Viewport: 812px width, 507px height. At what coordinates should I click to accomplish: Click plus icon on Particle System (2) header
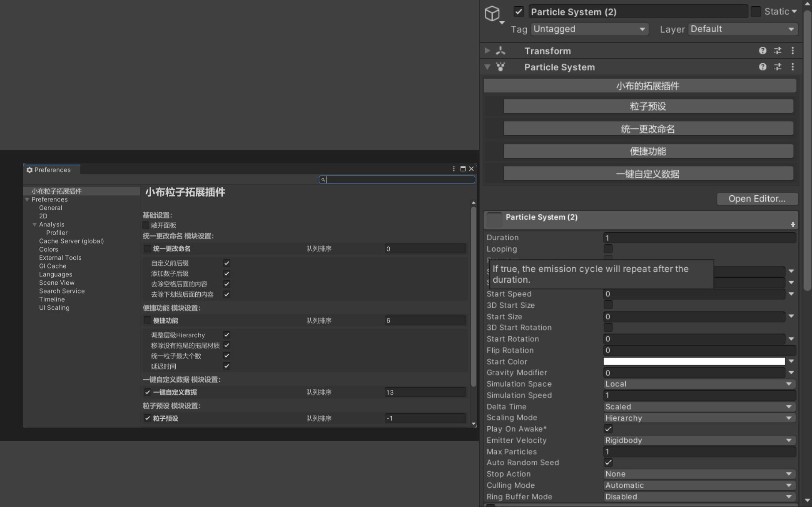(x=793, y=225)
